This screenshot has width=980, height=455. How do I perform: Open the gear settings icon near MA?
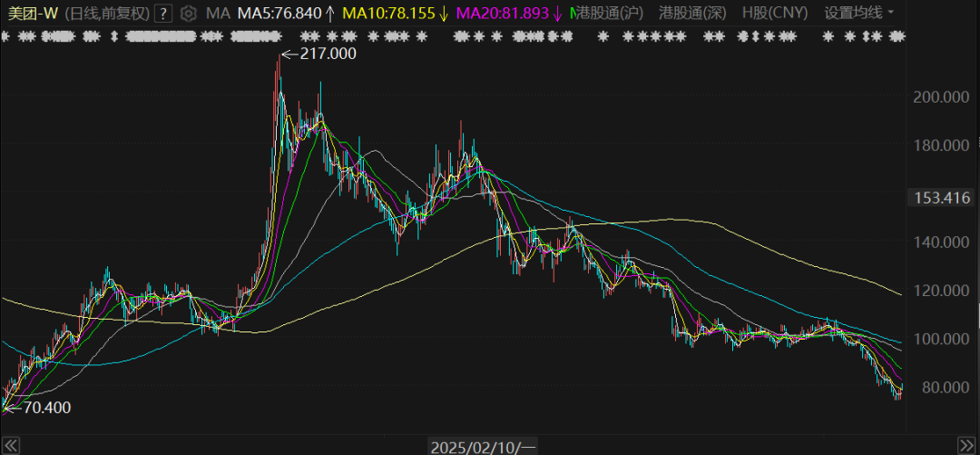click(x=188, y=14)
